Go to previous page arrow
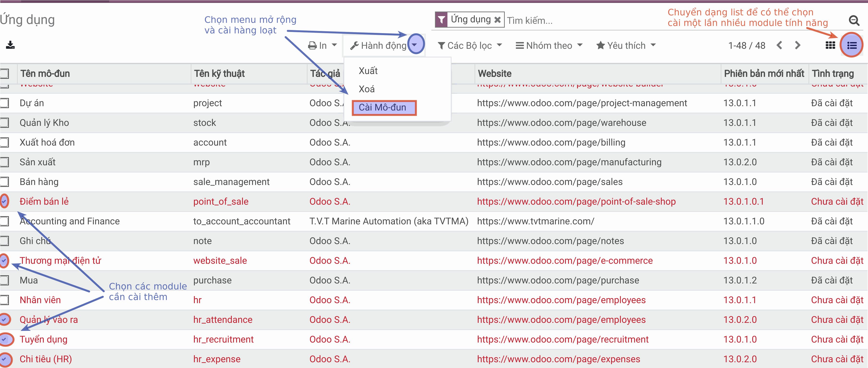Viewport: 868px width, 368px height. [779, 45]
